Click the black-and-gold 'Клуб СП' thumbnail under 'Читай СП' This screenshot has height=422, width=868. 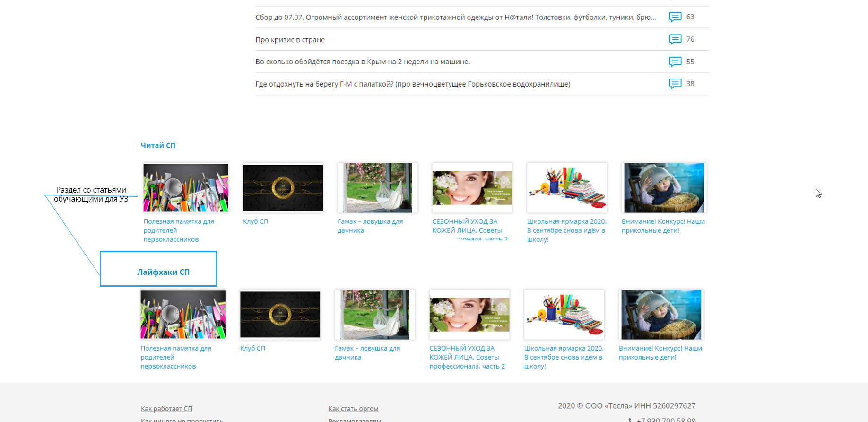283,188
